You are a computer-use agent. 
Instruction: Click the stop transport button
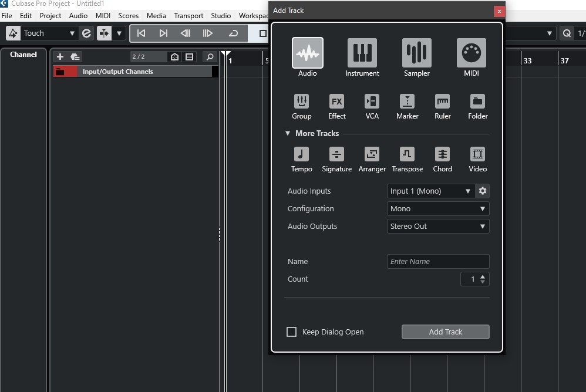click(x=262, y=33)
